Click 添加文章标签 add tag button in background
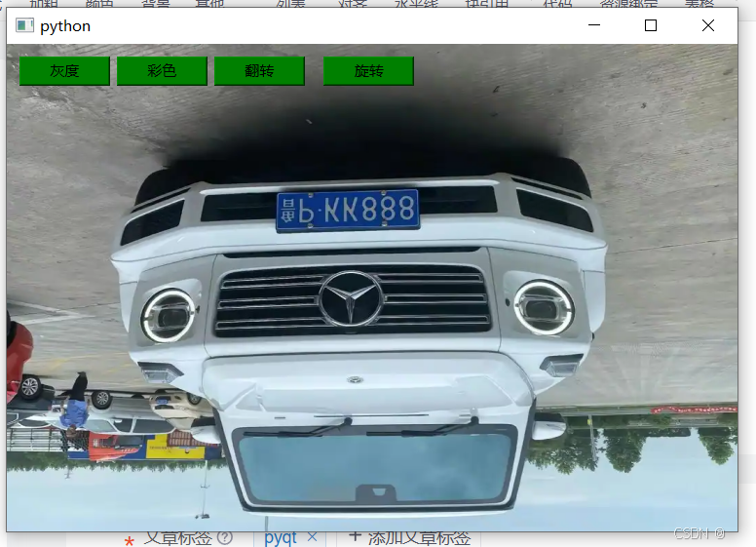 pos(409,537)
